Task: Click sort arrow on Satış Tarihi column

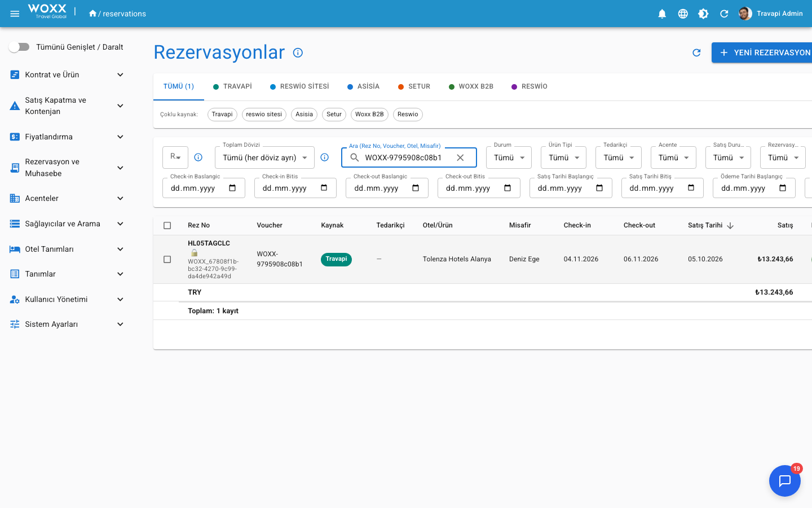Action: tap(730, 225)
